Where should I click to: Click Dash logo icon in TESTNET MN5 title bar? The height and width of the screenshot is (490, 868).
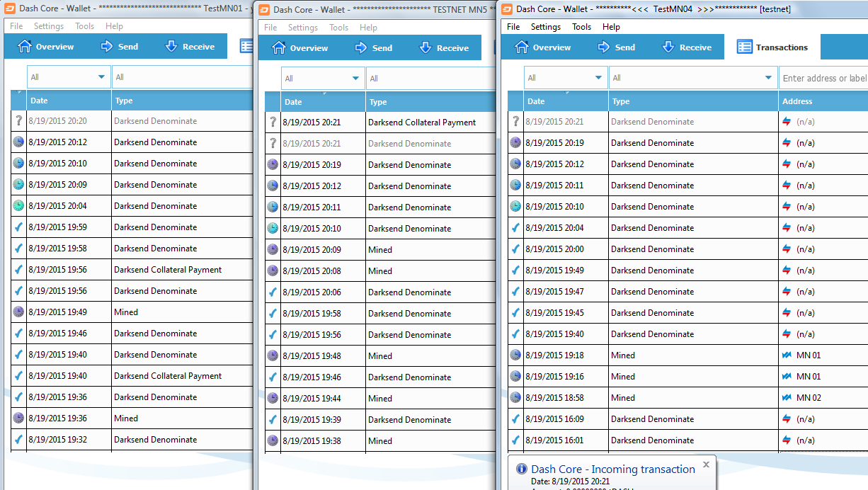[264, 9]
